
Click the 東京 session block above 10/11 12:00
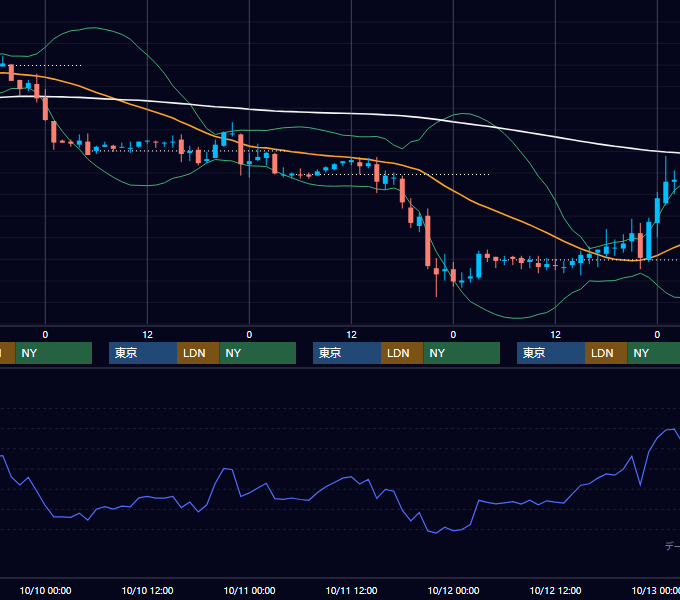tap(347, 353)
